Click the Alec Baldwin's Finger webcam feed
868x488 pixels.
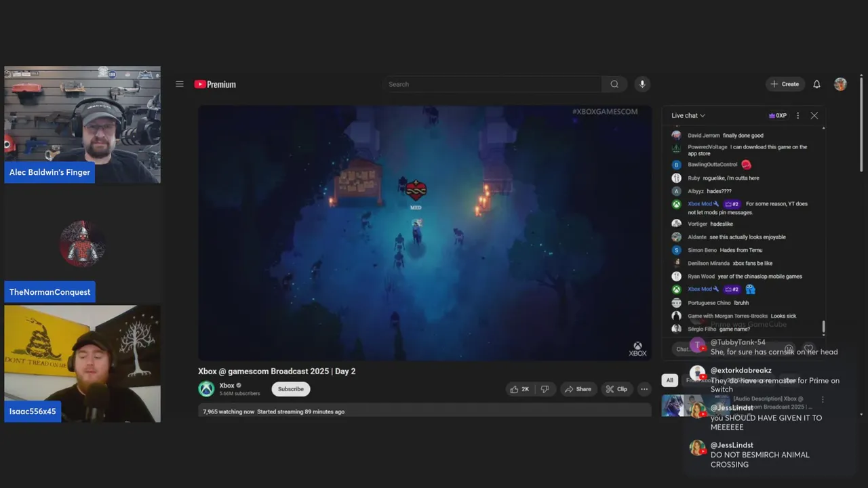coord(82,125)
